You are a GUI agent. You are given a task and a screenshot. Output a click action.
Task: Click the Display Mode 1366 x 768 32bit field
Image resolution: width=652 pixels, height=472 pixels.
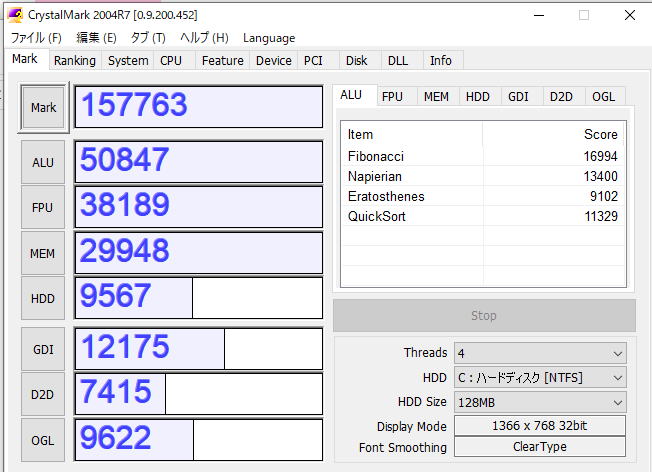540,425
